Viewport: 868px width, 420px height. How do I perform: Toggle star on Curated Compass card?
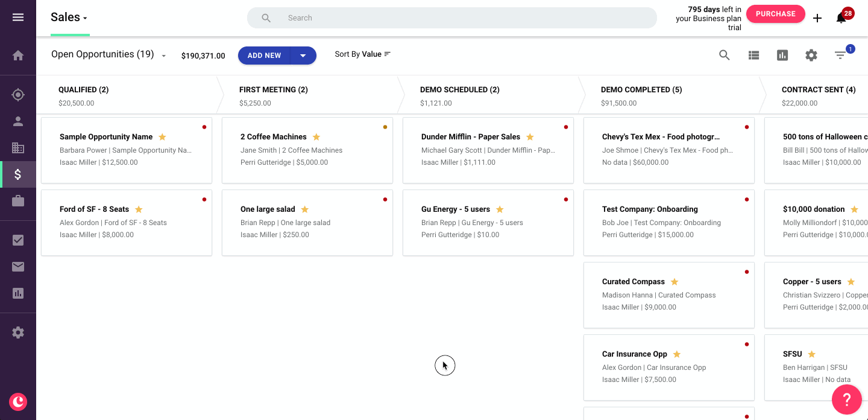pos(675,282)
